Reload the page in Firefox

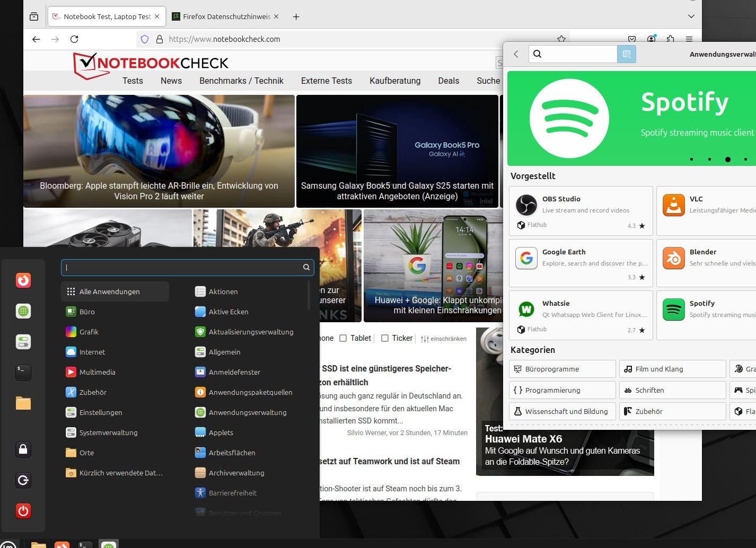click(x=74, y=39)
